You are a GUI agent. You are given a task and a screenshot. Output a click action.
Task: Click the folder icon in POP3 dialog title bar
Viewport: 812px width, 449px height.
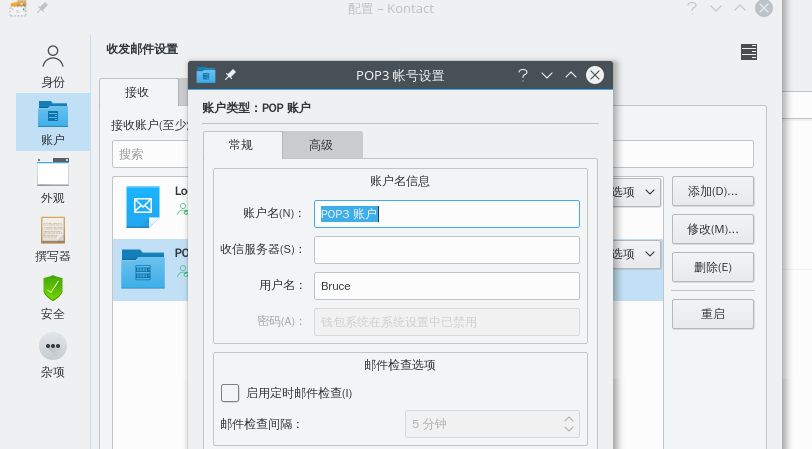click(x=206, y=75)
